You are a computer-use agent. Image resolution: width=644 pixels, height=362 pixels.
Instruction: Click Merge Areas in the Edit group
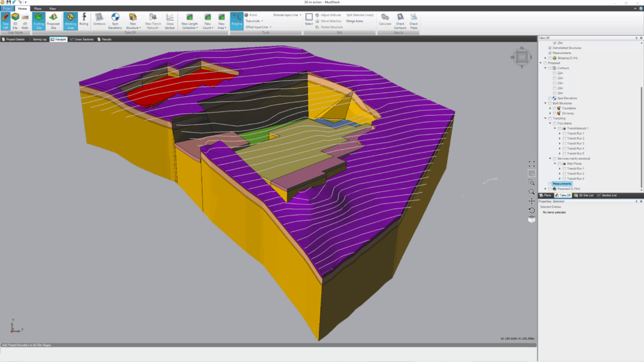click(355, 21)
